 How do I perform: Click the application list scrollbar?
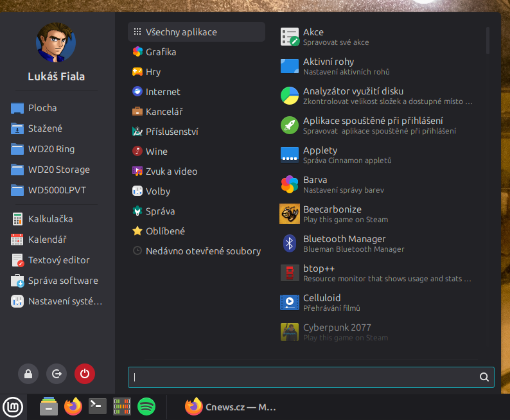point(488,40)
